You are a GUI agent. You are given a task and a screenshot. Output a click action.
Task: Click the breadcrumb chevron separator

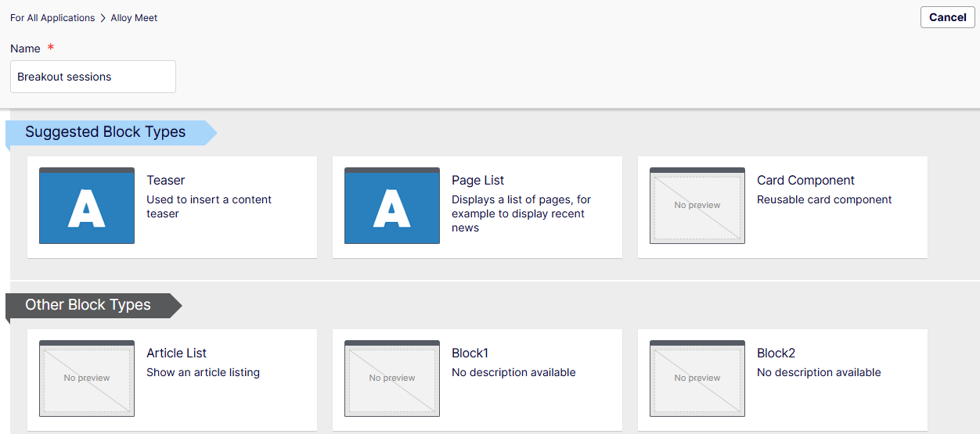(x=103, y=18)
